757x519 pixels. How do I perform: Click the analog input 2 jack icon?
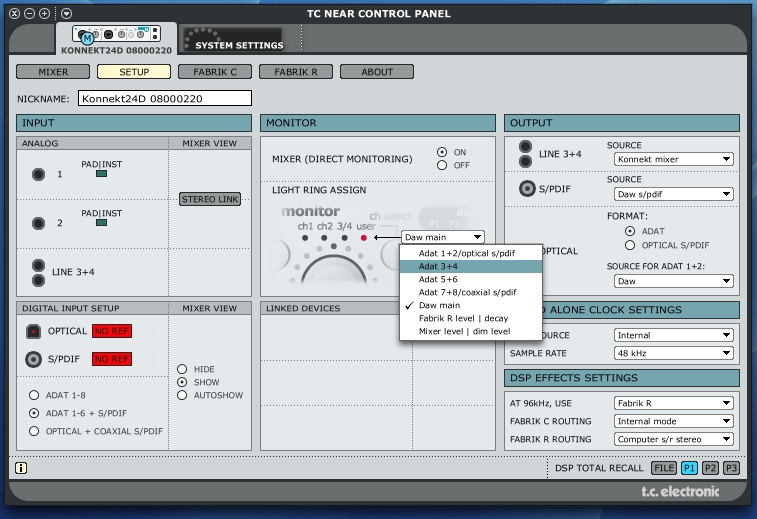pyautogui.click(x=39, y=223)
